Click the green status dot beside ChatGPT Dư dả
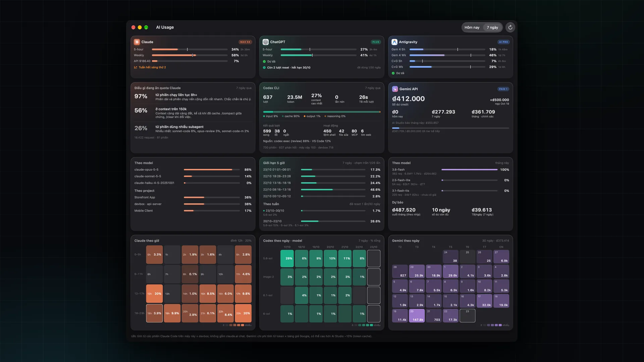Screen dimensions: 644x362 [x=264, y=62]
